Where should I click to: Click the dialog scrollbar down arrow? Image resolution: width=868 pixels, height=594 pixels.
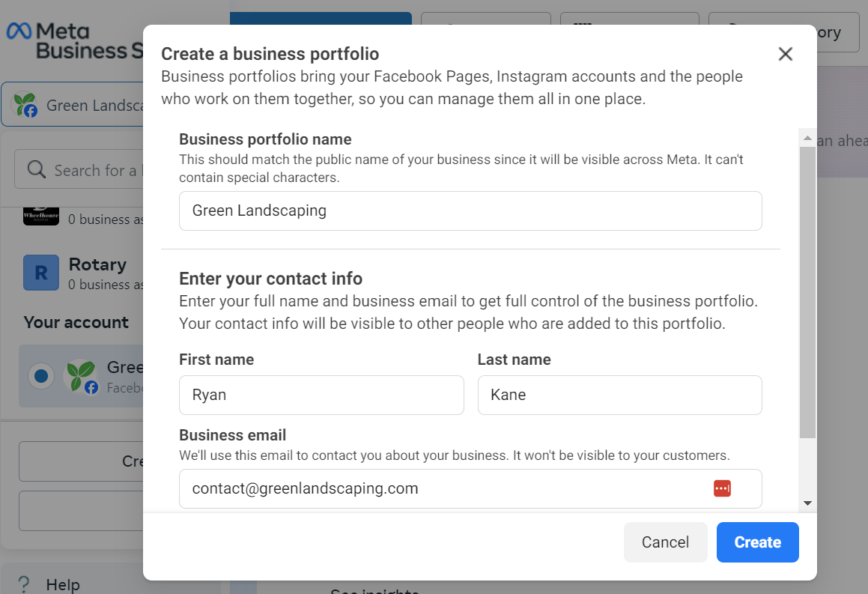[x=807, y=503]
